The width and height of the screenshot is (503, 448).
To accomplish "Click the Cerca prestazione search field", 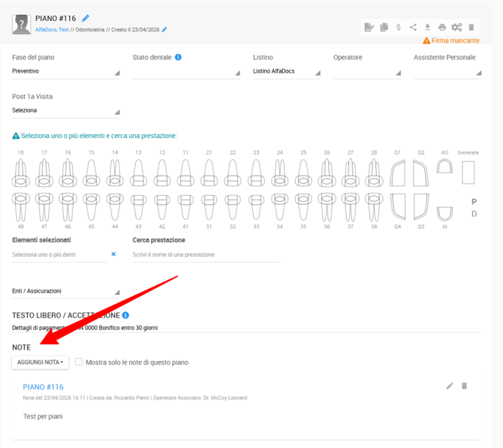I will pos(206,255).
